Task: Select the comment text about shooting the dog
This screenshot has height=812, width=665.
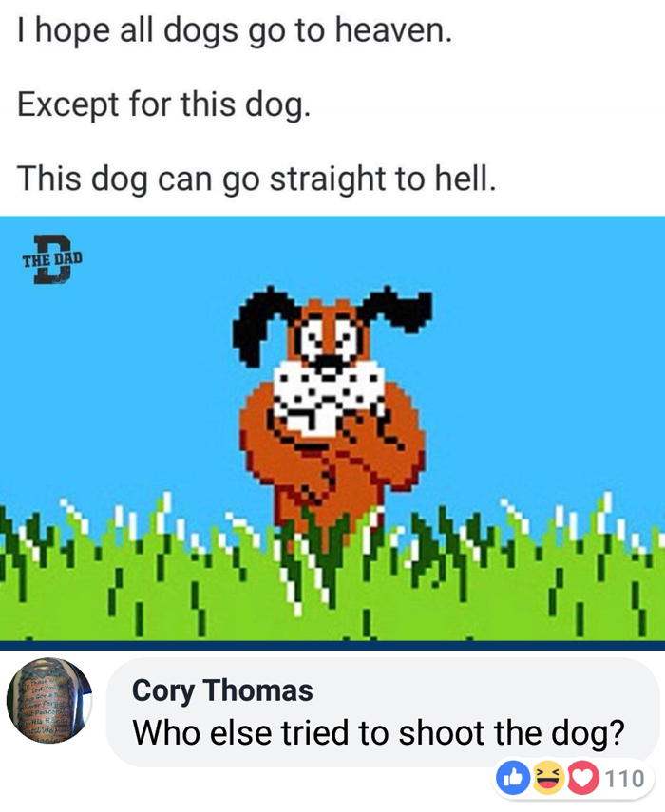Action: pos(379,733)
